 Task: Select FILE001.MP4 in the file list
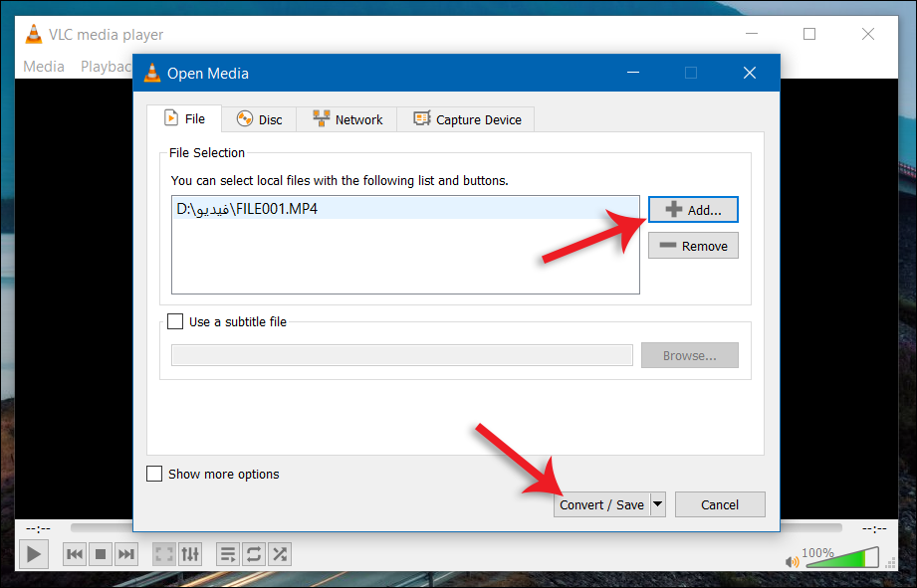(405, 209)
